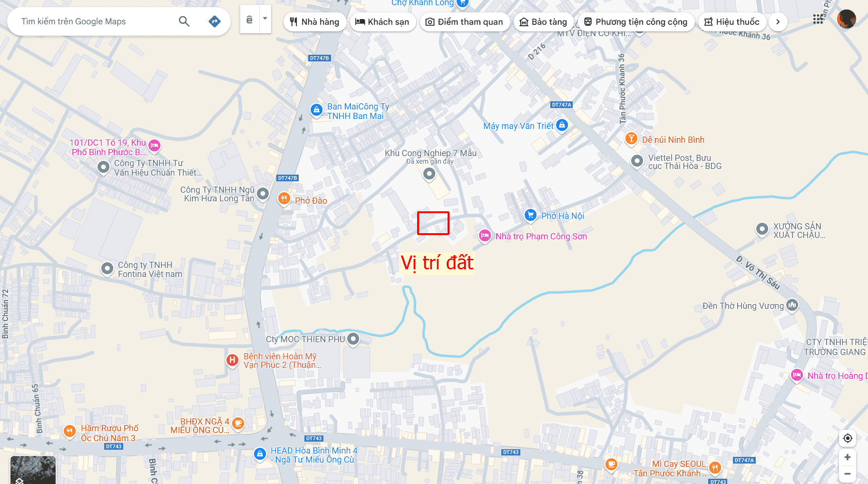Zoom out with the minus button
The image size is (868, 484).
pos(848,474)
